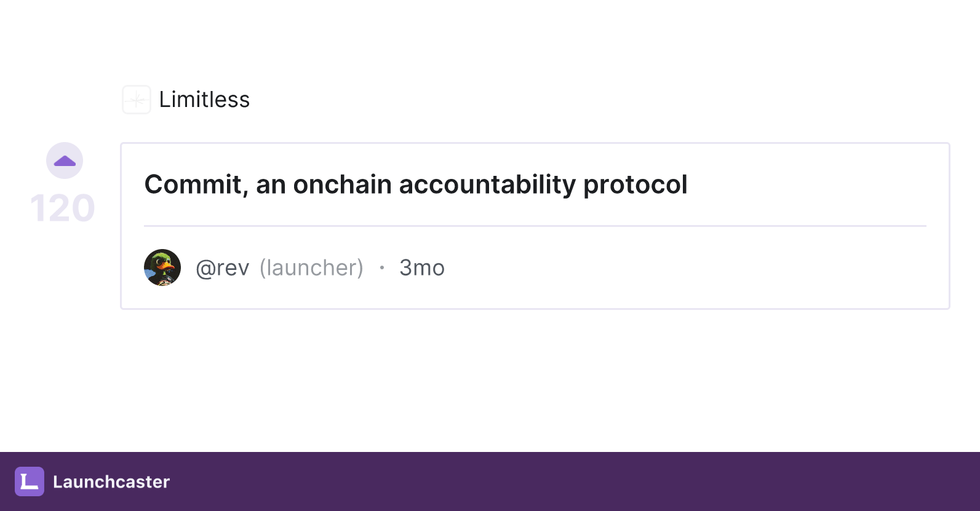Click the lavender circle around the upvote arrow
The height and width of the screenshot is (511, 980).
tap(65, 160)
